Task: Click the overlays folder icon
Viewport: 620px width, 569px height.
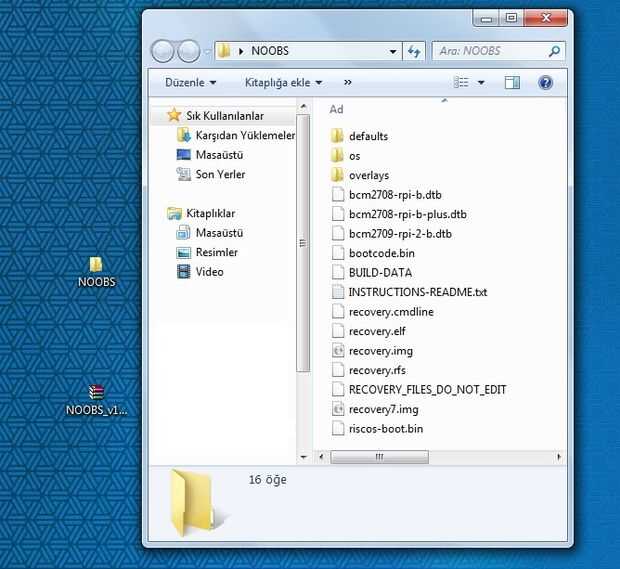Action: pyautogui.click(x=337, y=175)
